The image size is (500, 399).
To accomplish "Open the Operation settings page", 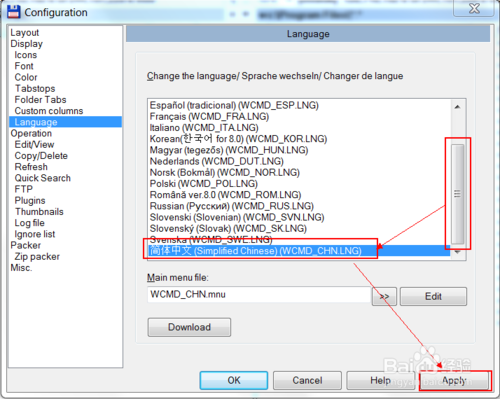I will (x=31, y=133).
